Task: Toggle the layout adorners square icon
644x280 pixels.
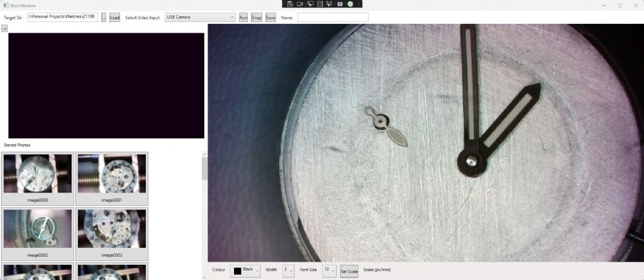Action: pos(320,4)
